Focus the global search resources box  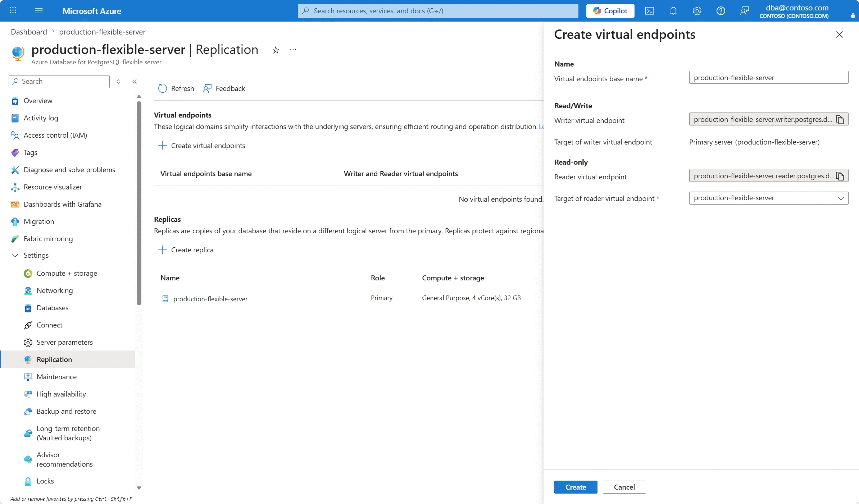[x=438, y=11]
